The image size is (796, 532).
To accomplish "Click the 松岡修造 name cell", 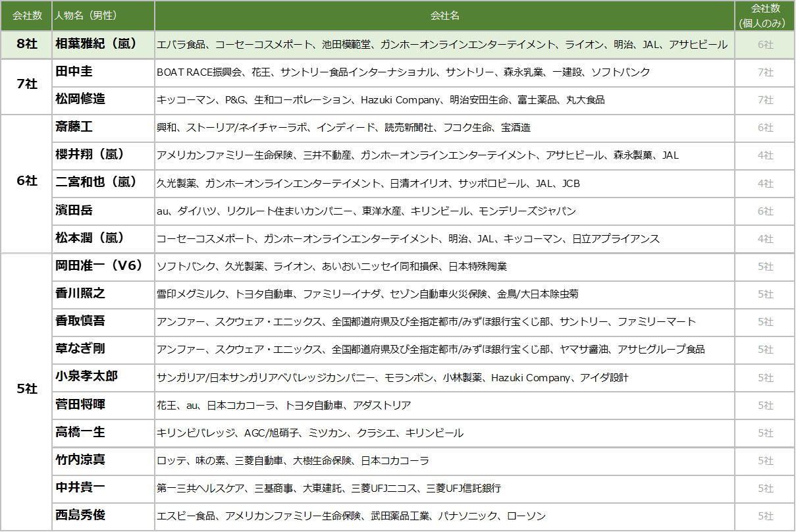I will pyautogui.click(x=103, y=100).
